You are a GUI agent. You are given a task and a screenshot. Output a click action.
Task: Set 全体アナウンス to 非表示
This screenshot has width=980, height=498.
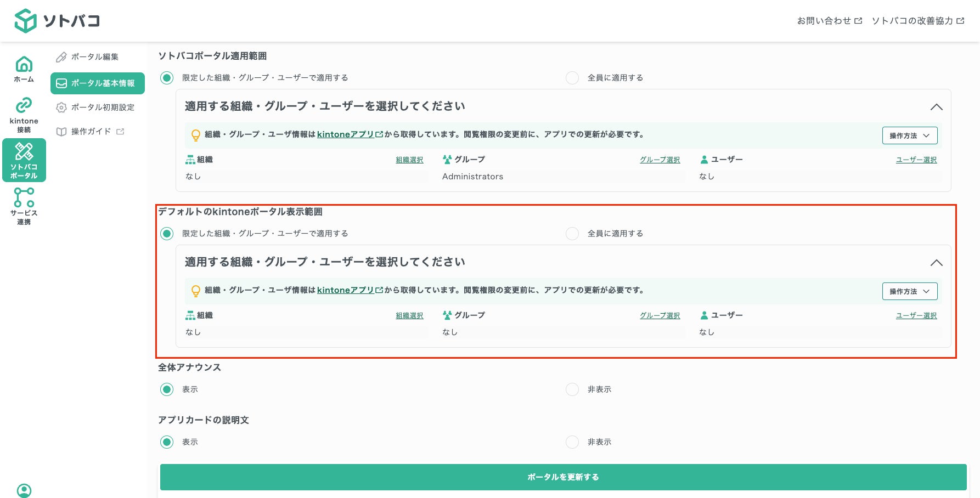tap(572, 389)
